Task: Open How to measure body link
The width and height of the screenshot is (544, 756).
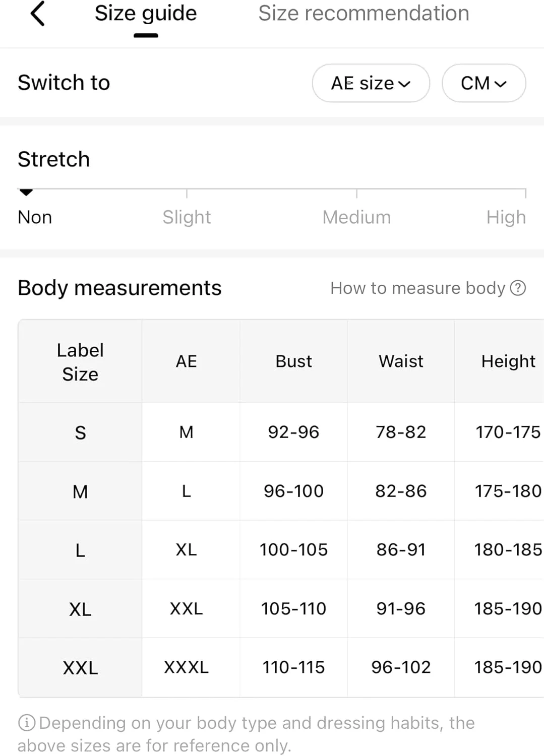Action: pyautogui.click(x=417, y=288)
